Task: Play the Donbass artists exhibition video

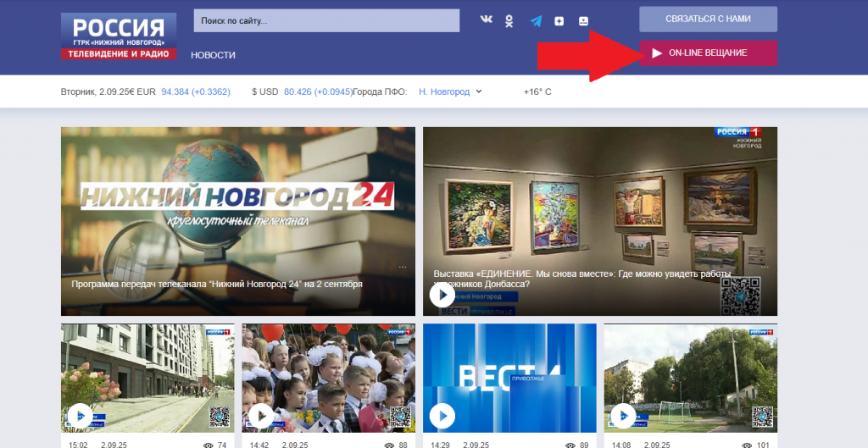Action: click(x=442, y=295)
